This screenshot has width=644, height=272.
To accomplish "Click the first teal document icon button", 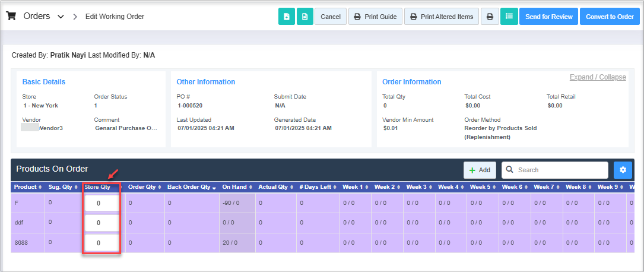I will pos(287,17).
